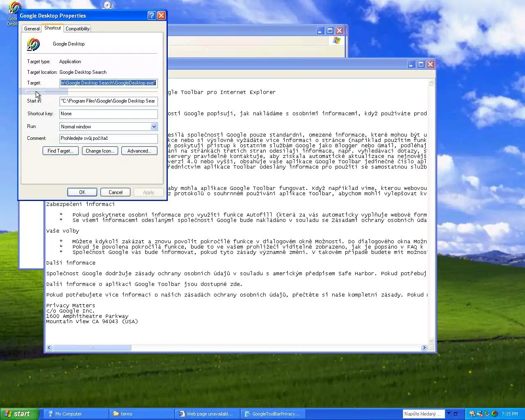Open the Advanced shortcut options
The image size is (525, 420).
[139, 151]
